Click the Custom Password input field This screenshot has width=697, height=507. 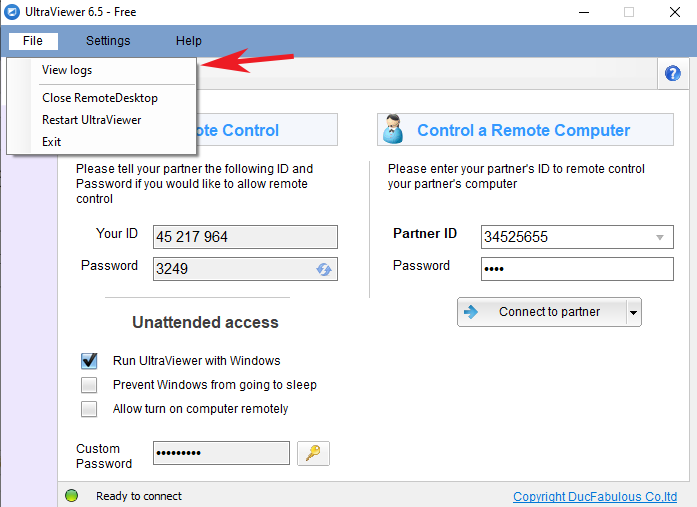221,453
